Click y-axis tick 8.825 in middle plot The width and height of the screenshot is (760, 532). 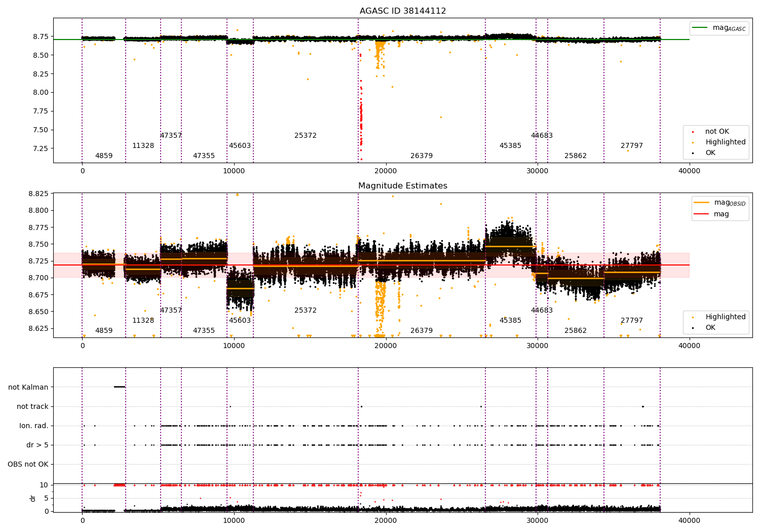tap(39, 194)
